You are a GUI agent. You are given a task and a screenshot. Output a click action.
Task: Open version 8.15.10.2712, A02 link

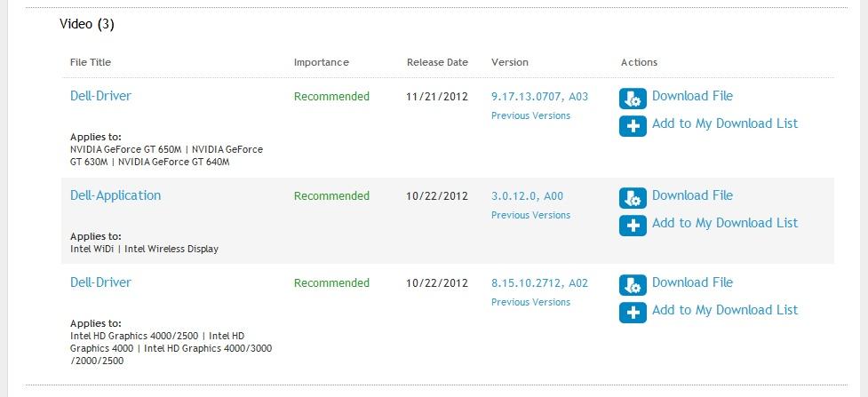[x=540, y=283]
